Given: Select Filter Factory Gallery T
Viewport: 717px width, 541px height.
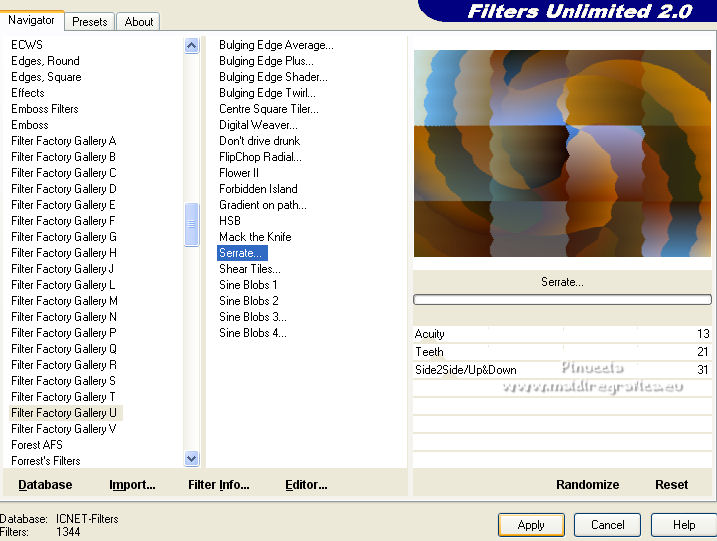Looking at the screenshot, I should tap(64, 397).
